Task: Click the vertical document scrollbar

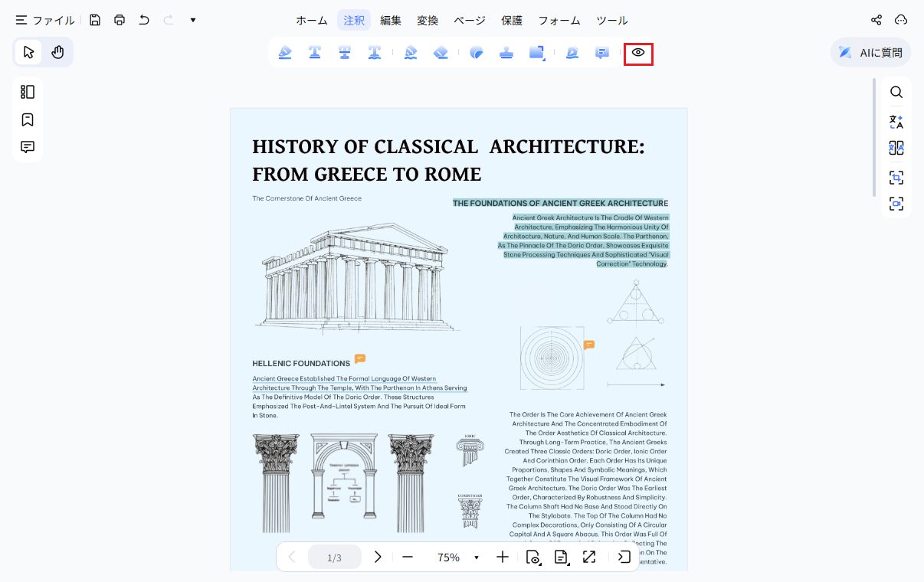Action: point(874,137)
